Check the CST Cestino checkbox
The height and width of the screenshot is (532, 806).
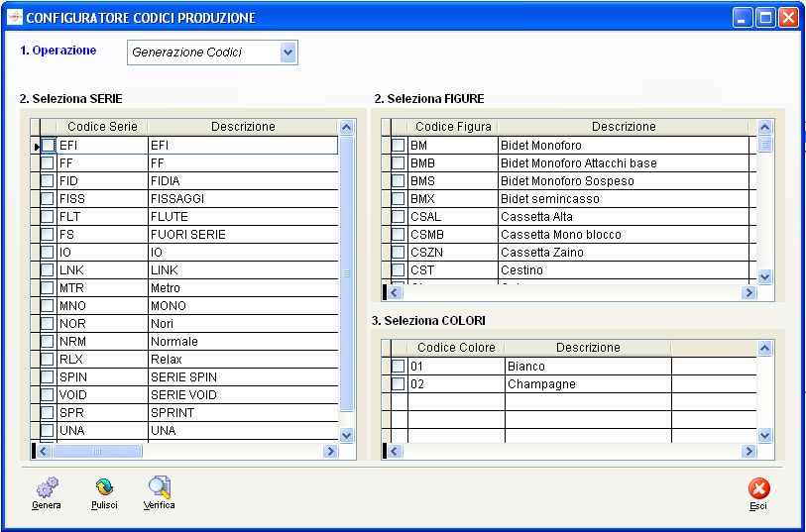399,270
